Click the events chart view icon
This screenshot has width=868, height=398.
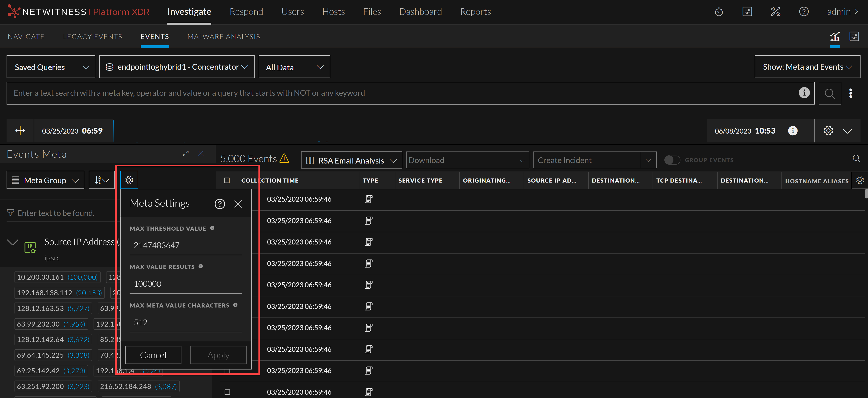pyautogui.click(x=834, y=37)
